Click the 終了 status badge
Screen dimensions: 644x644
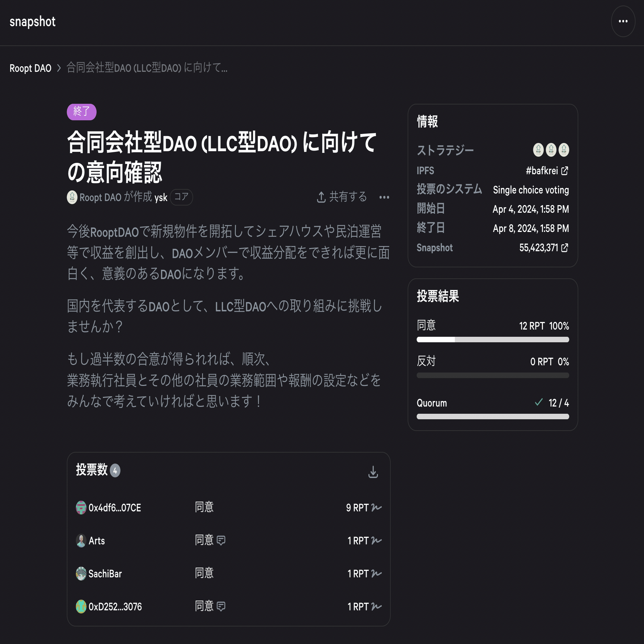pos(81,112)
